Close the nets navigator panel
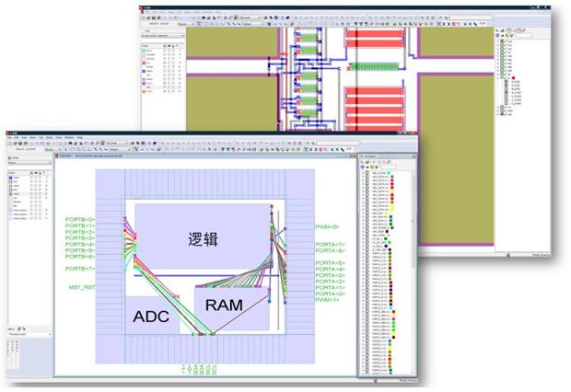Viewport: 571px width, 392px height. (414, 156)
